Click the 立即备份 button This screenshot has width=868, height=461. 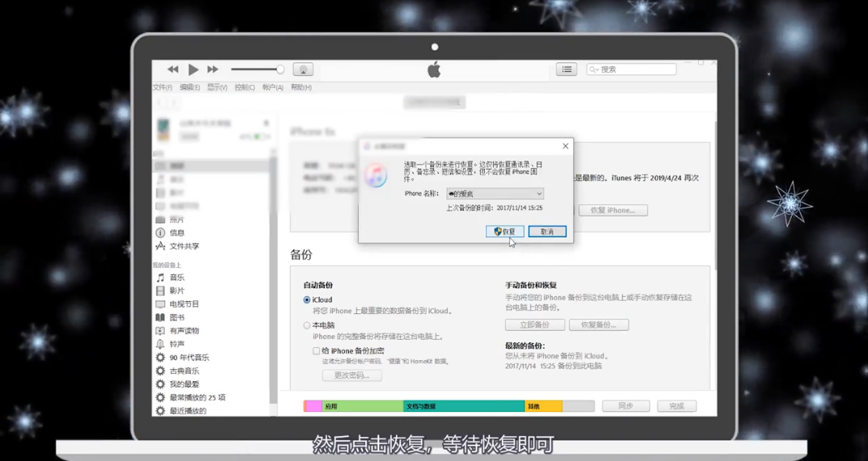click(535, 325)
